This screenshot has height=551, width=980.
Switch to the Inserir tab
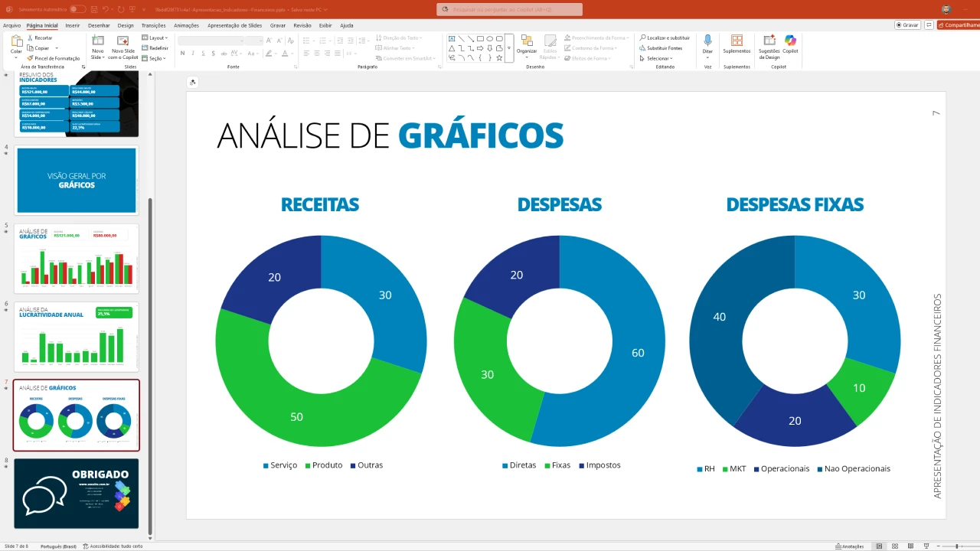point(73,25)
